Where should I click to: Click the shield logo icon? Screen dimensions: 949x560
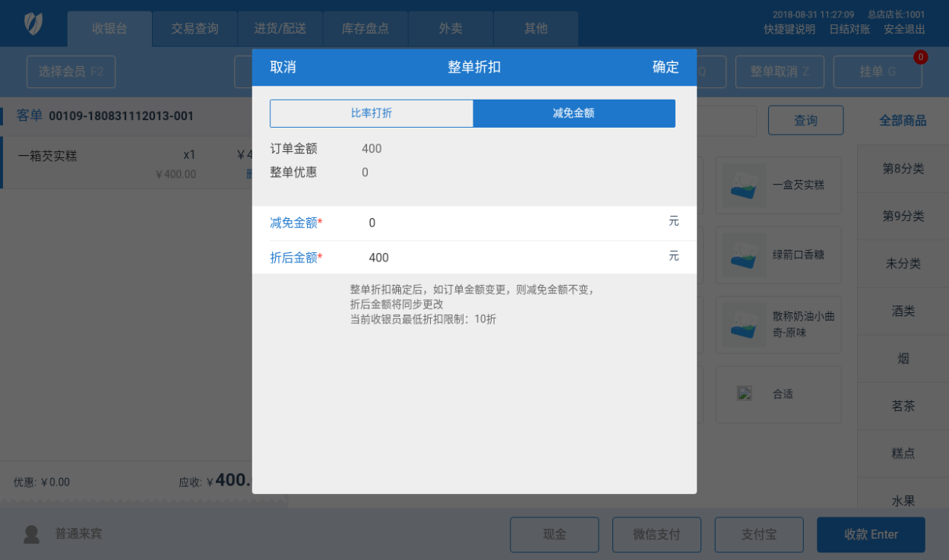point(33,24)
